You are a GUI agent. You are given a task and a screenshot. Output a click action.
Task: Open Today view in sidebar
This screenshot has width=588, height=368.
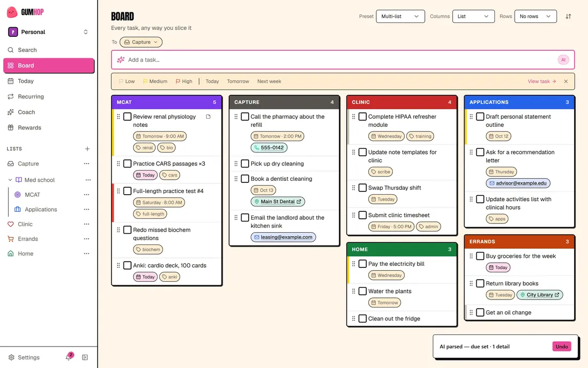pos(49,81)
